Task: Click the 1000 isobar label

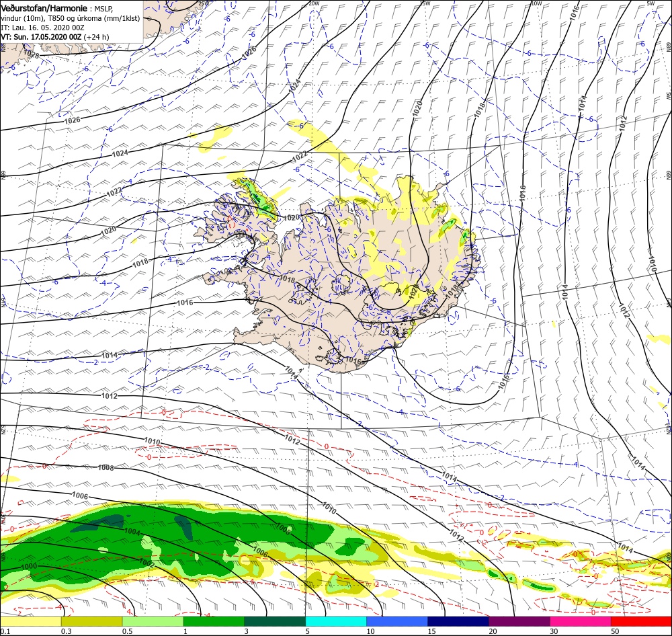Action: 29,566
